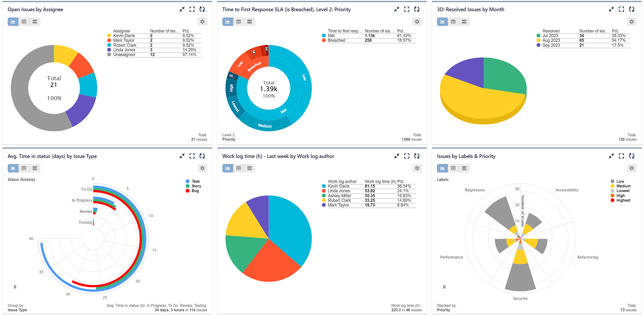Toggle the Unassigned entry in assignee legend
This screenshot has width=644, height=315.
coord(124,55)
